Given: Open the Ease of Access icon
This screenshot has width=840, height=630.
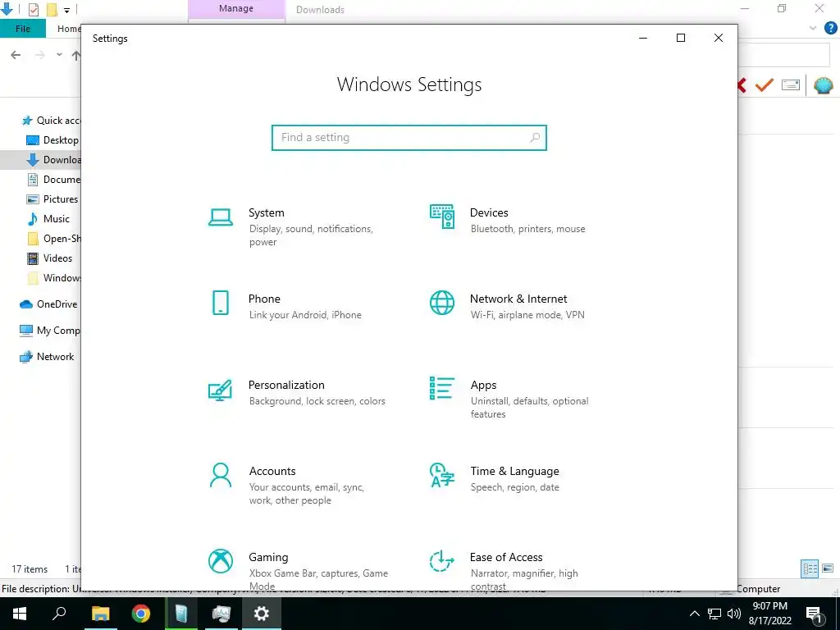Looking at the screenshot, I should pos(442,561).
